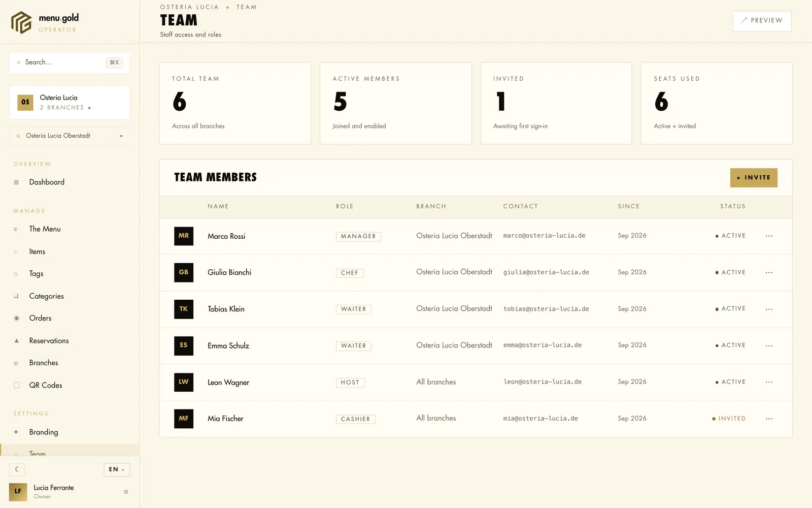The width and height of the screenshot is (812, 508).
Task: Click the CHEF role badge
Action: [350, 273]
